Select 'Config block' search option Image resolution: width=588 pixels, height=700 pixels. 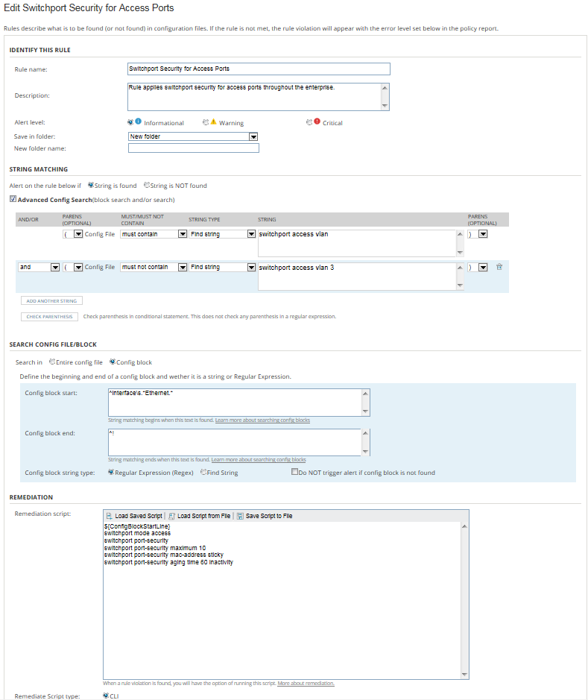click(113, 362)
